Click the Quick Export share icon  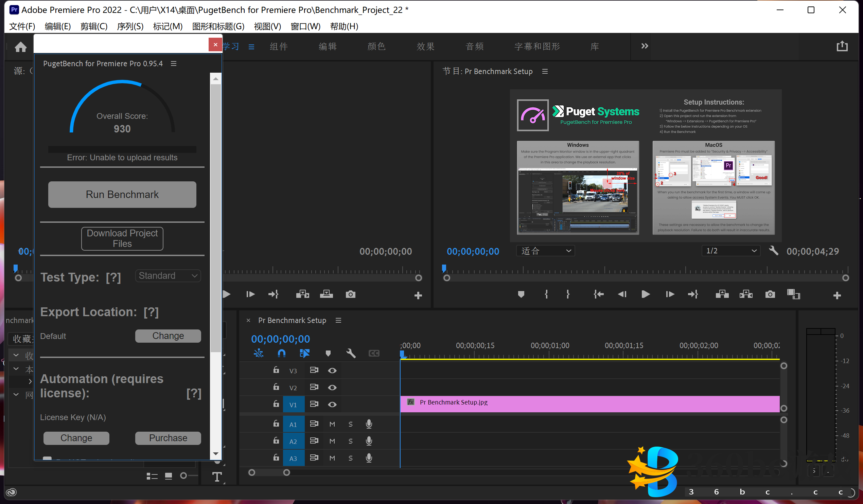(842, 46)
